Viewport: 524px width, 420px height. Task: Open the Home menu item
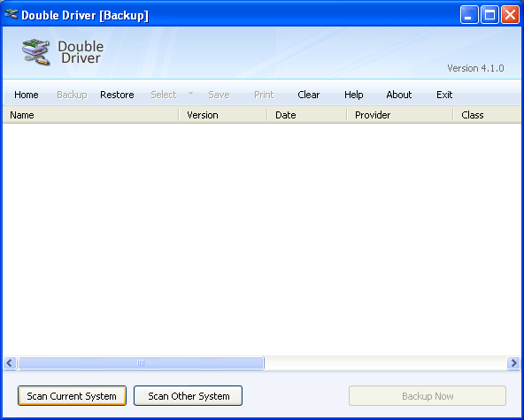[x=26, y=95]
